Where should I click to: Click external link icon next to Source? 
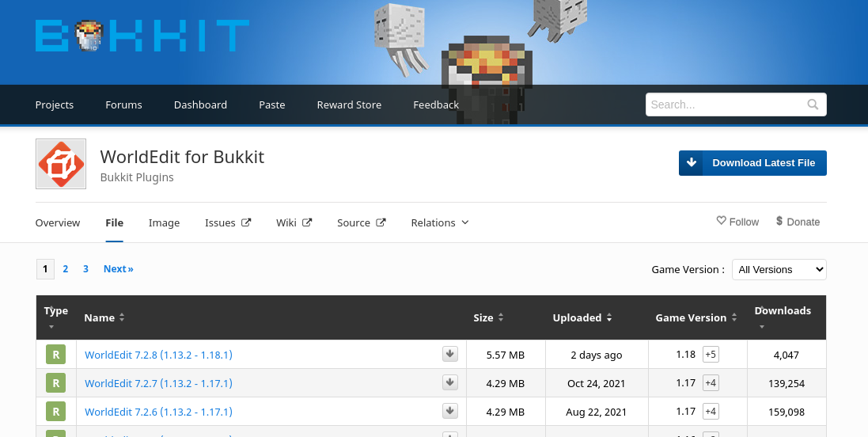(x=381, y=222)
